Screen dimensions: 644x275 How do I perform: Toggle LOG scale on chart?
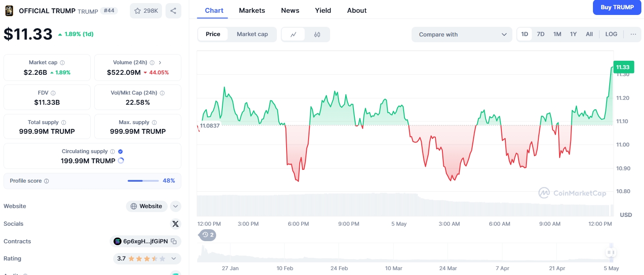(611, 34)
